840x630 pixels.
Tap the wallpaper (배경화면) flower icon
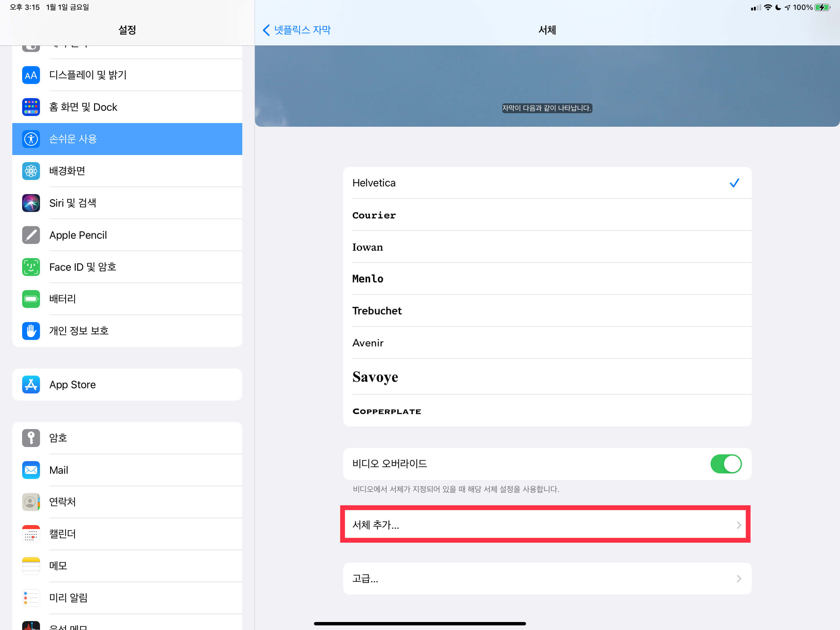pos(31,171)
